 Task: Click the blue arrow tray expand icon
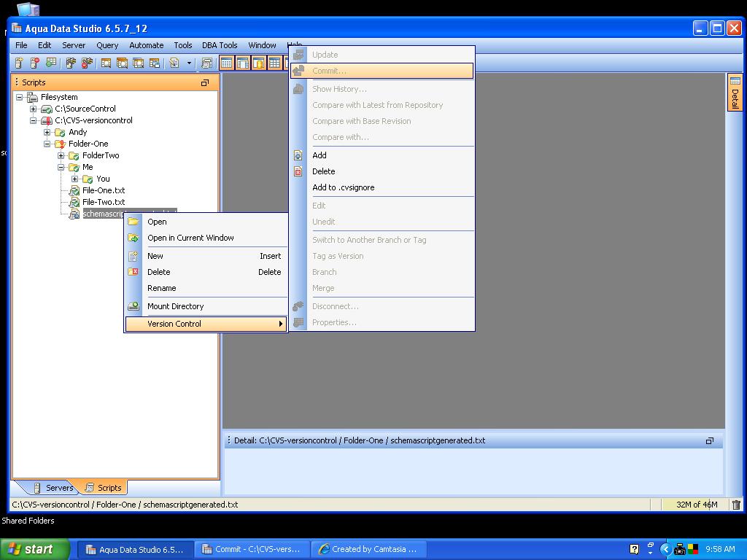point(665,549)
